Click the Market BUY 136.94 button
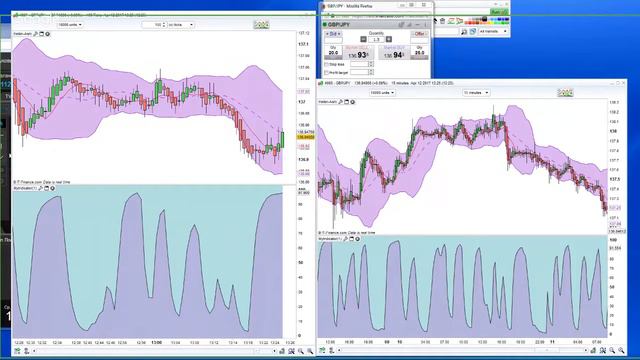The width and height of the screenshot is (640, 360). [394, 53]
